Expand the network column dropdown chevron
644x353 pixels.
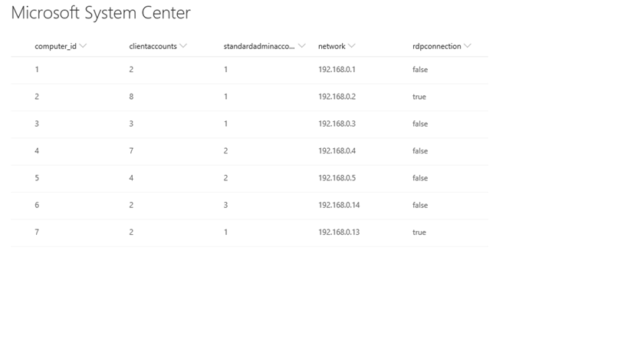351,46
